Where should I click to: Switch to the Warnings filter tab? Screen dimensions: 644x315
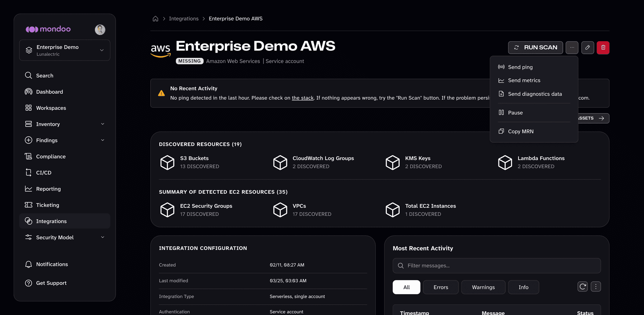[x=483, y=287]
